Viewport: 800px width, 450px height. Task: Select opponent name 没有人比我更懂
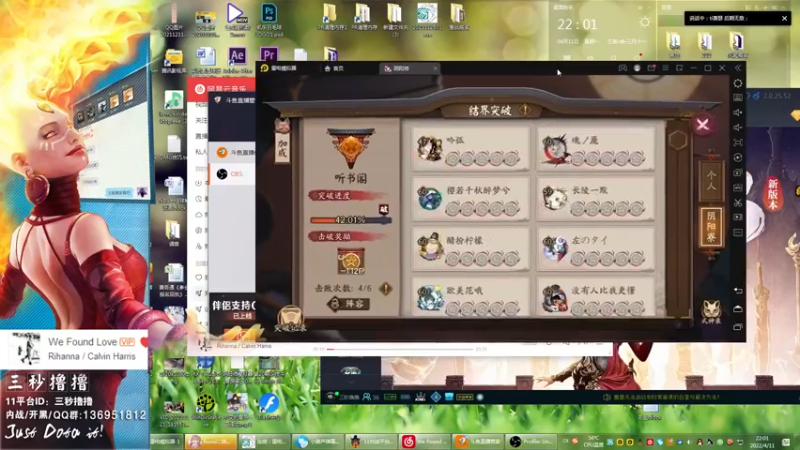(x=603, y=290)
